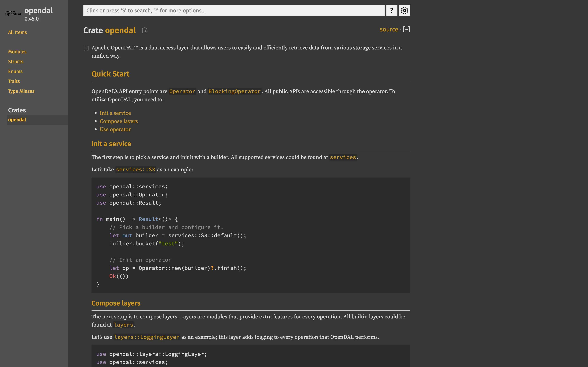Open the Operator API reference link
588x367 pixels.
coord(182,91)
